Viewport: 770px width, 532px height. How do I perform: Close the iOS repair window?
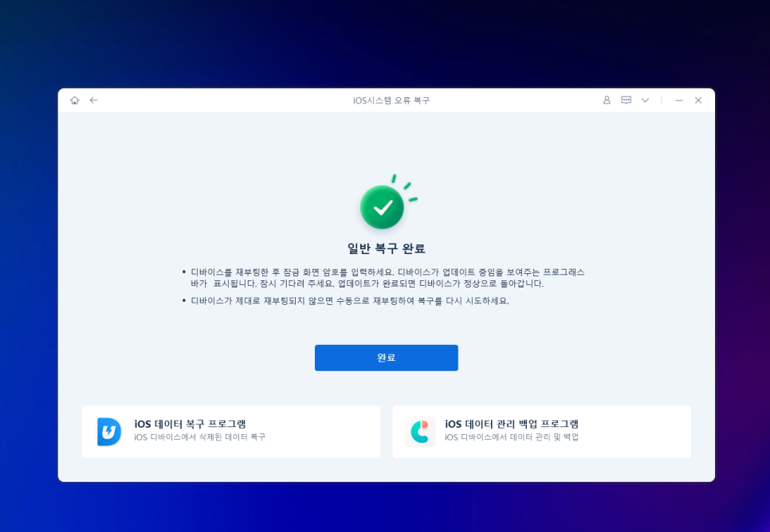point(698,100)
